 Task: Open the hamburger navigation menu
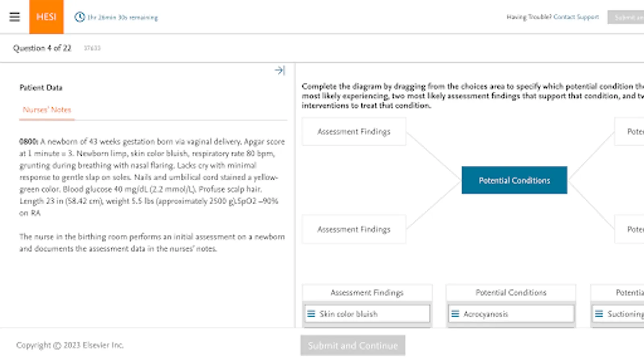(x=14, y=17)
